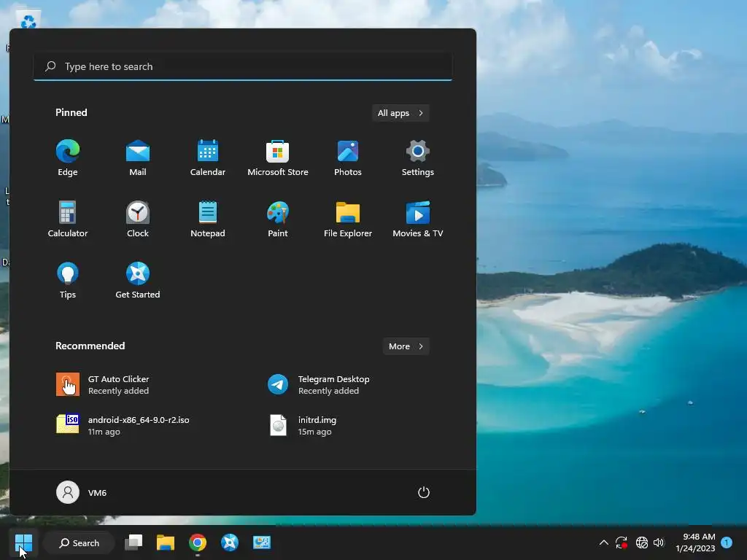Screen dimensions: 747x560
Task: Launch the Photos app
Action: (x=348, y=158)
